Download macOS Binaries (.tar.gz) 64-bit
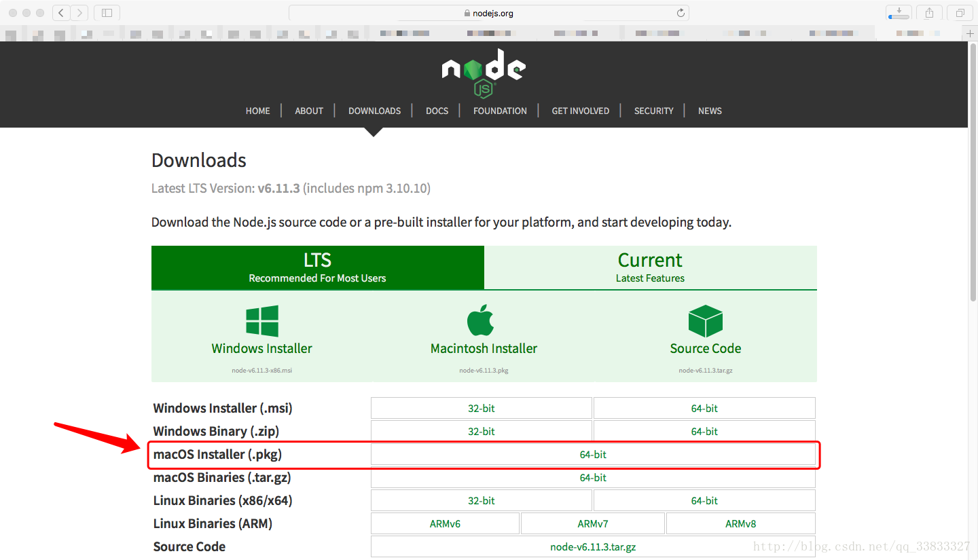The width and height of the screenshot is (978, 560). pyautogui.click(x=593, y=477)
